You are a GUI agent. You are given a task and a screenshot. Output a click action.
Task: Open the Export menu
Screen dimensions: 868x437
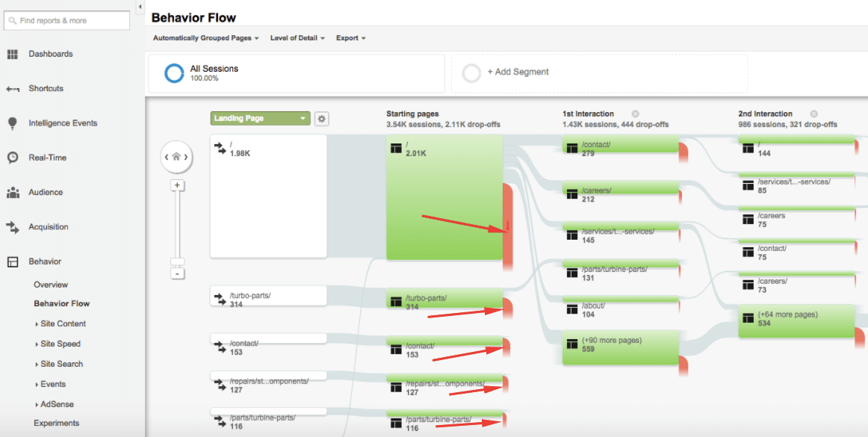tap(350, 38)
